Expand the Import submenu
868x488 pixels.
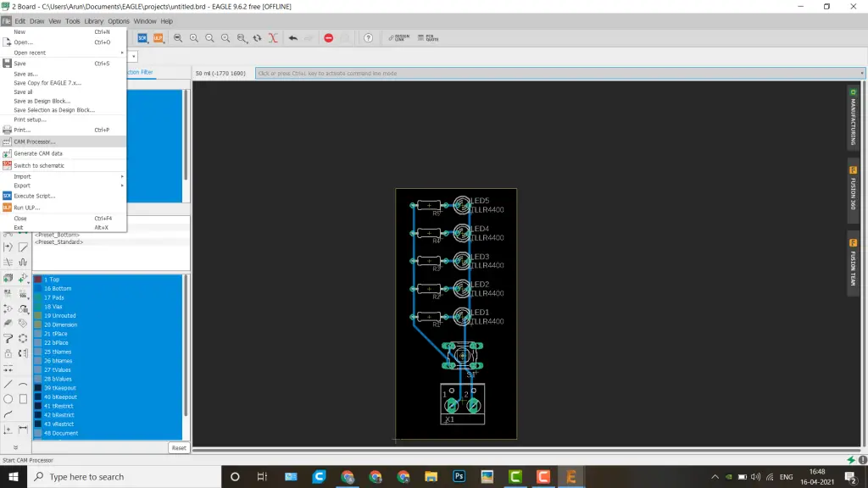click(63, 176)
